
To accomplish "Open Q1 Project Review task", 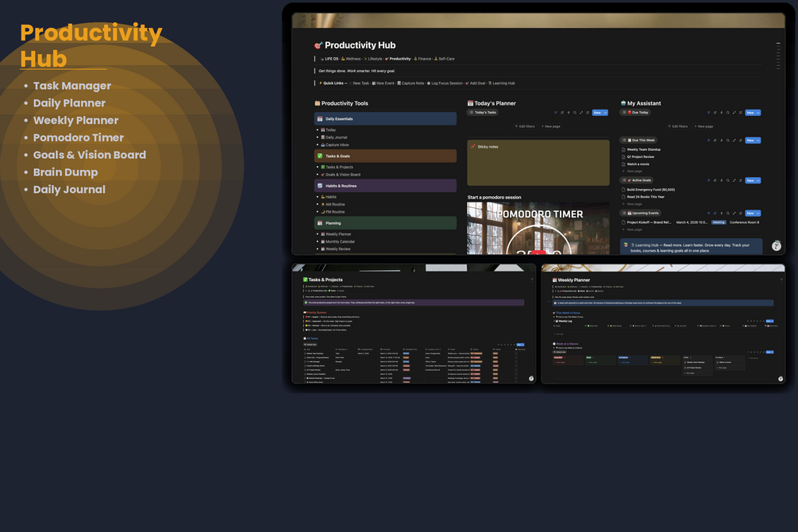I will 638,156.
